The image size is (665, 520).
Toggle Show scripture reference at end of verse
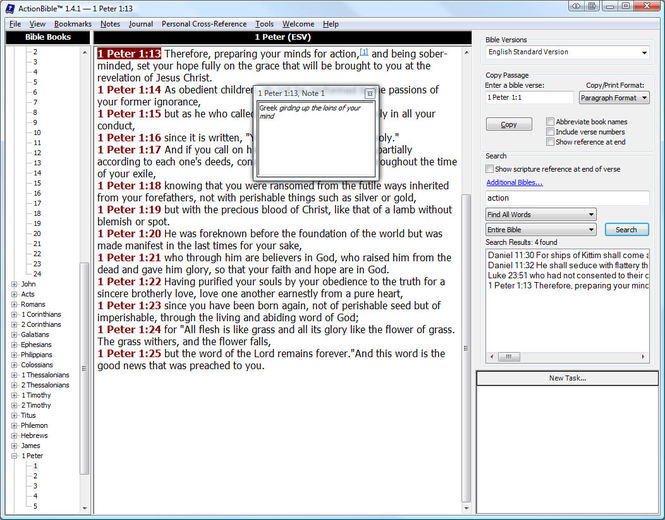[x=489, y=169]
